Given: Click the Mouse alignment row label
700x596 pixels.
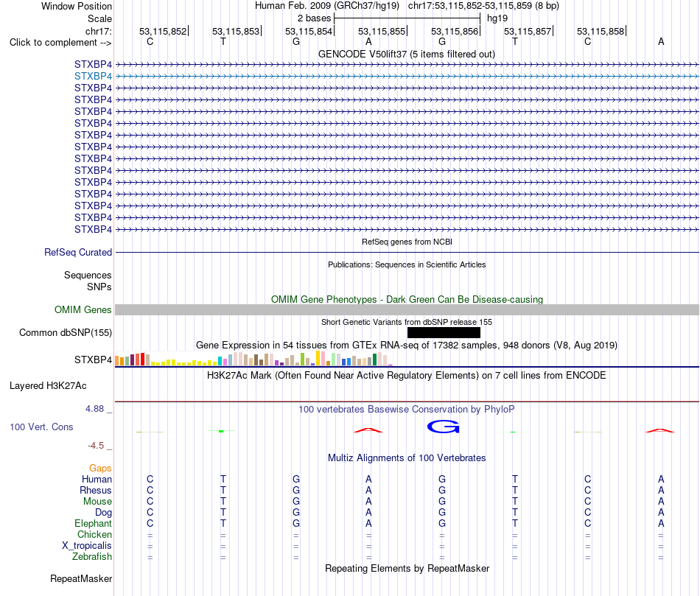Looking at the screenshot, I should (97, 502).
